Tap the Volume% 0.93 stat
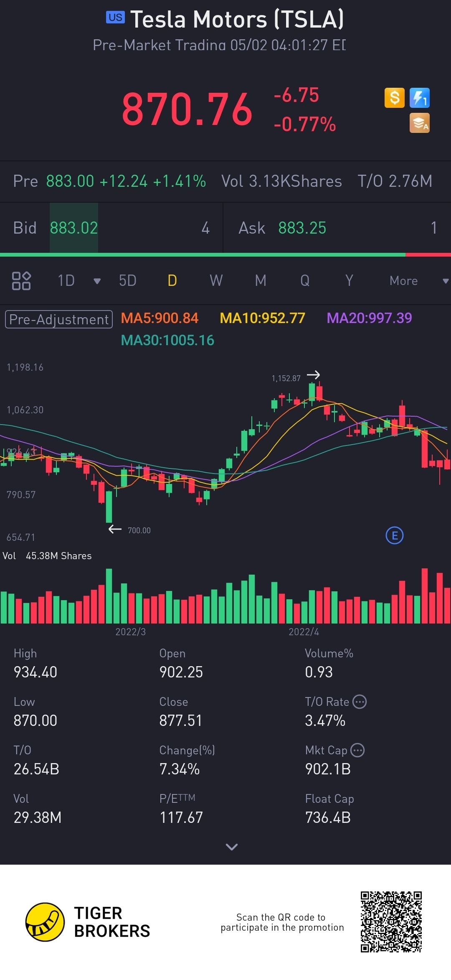Viewport: 451px width, 980px height. (329, 663)
